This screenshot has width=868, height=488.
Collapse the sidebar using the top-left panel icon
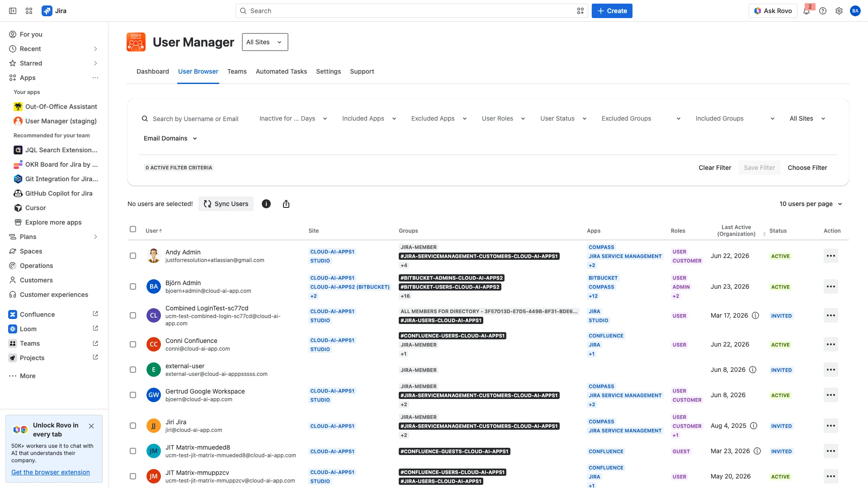(13, 11)
